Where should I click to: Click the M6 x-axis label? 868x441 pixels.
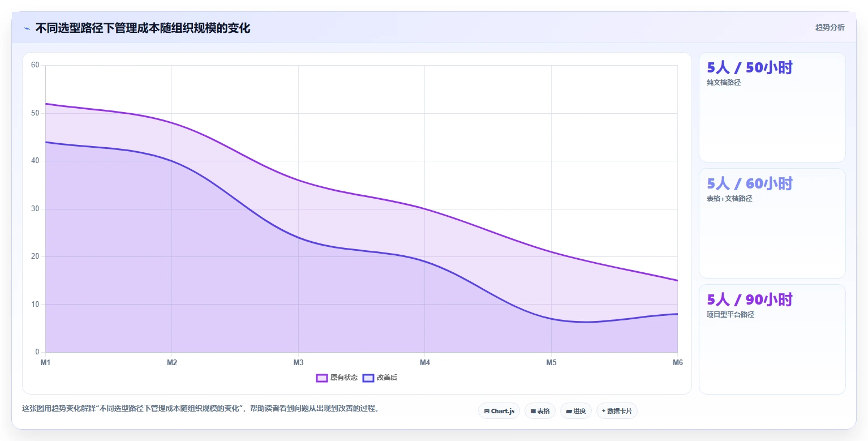click(x=677, y=363)
